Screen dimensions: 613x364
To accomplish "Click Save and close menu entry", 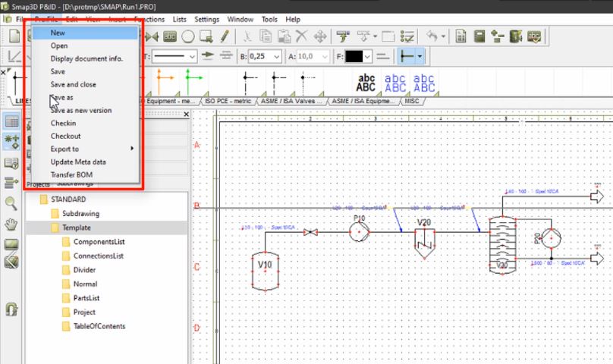I will tap(73, 84).
